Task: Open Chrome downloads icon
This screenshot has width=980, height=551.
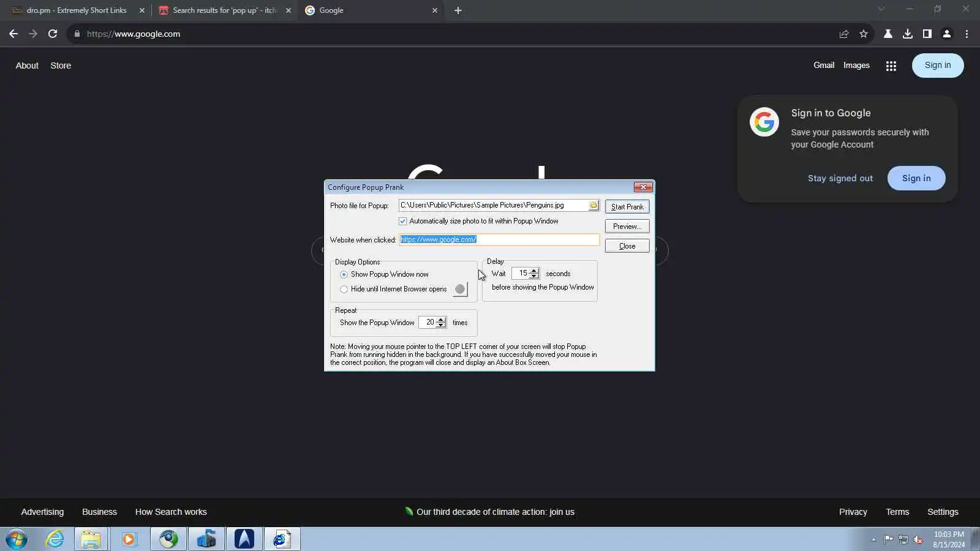Action: 908,34
